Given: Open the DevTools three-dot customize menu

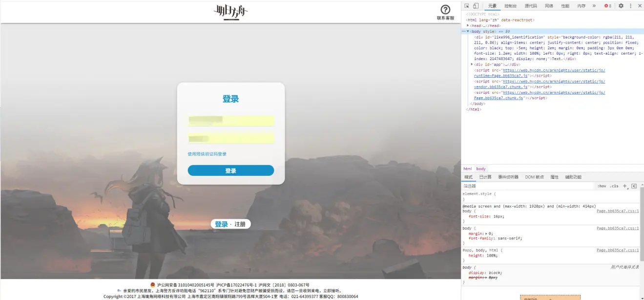Looking at the screenshot, I should (x=630, y=6).
